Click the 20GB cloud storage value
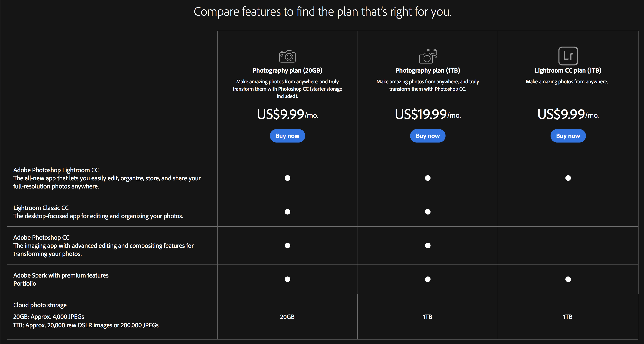 click(287, 317)
